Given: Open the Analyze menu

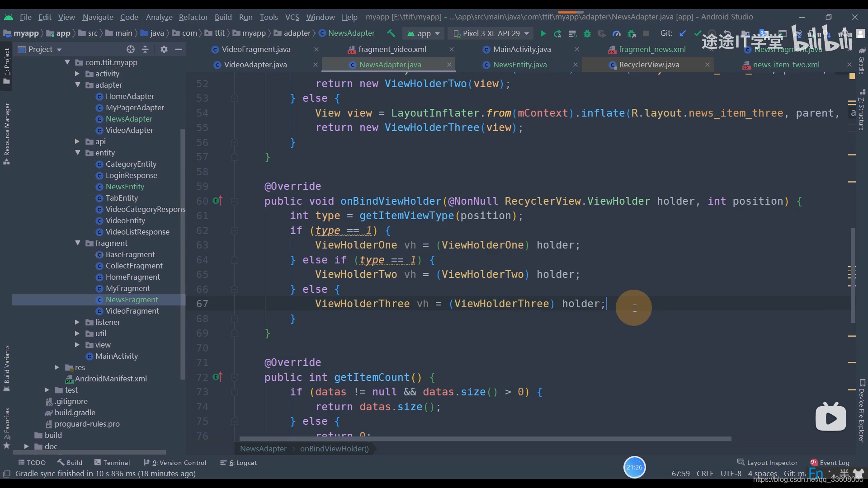Looking at the screenshot, I should pos(159,17).
